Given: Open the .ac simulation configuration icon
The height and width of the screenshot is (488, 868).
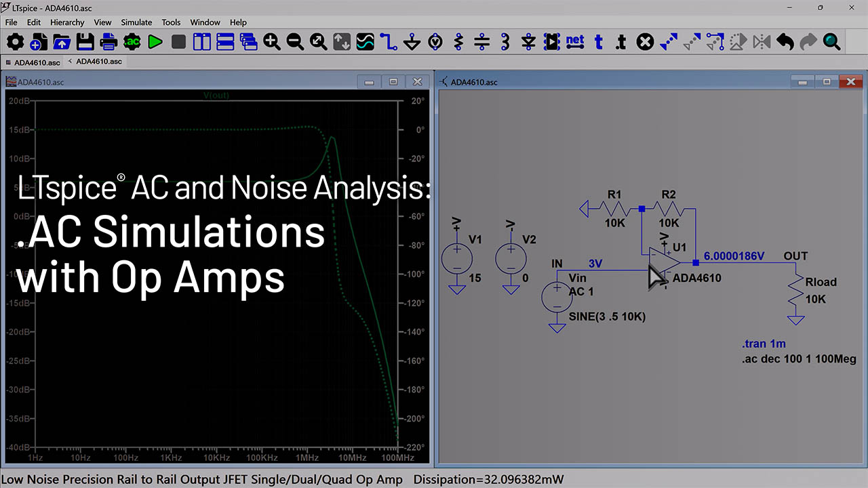Looking at the screenshot, I should pos(132,42).
